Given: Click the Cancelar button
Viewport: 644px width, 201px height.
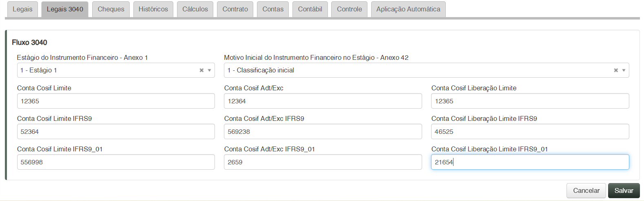Looking at the screenshot, I should tap(586, 190).
